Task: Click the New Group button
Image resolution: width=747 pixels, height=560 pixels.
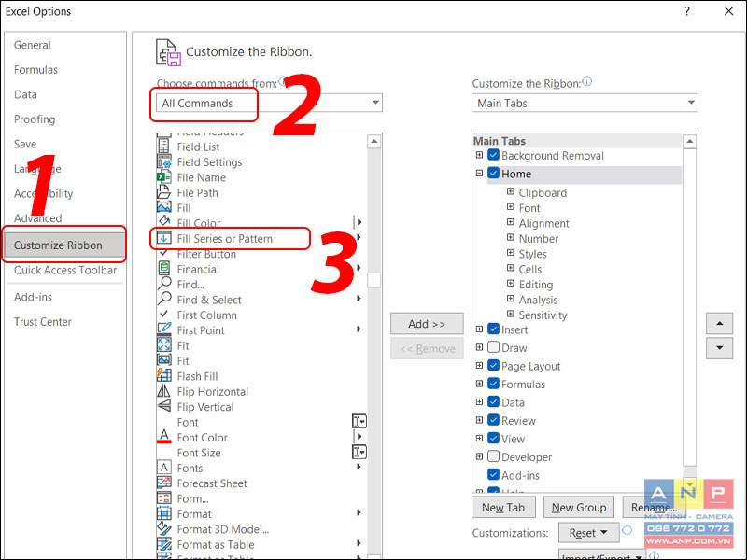Action: 579,507
